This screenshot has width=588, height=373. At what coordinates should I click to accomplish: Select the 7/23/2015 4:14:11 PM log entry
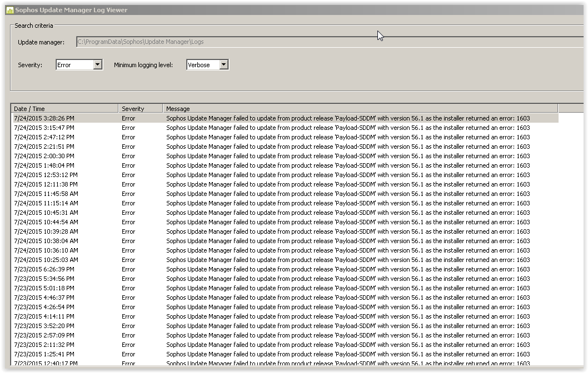pos(285,316)
